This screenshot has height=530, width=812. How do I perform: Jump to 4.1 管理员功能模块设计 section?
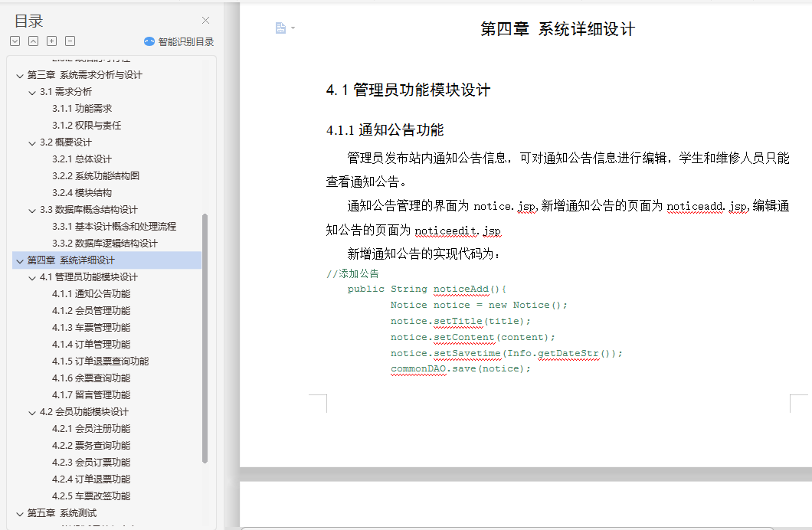89,277
